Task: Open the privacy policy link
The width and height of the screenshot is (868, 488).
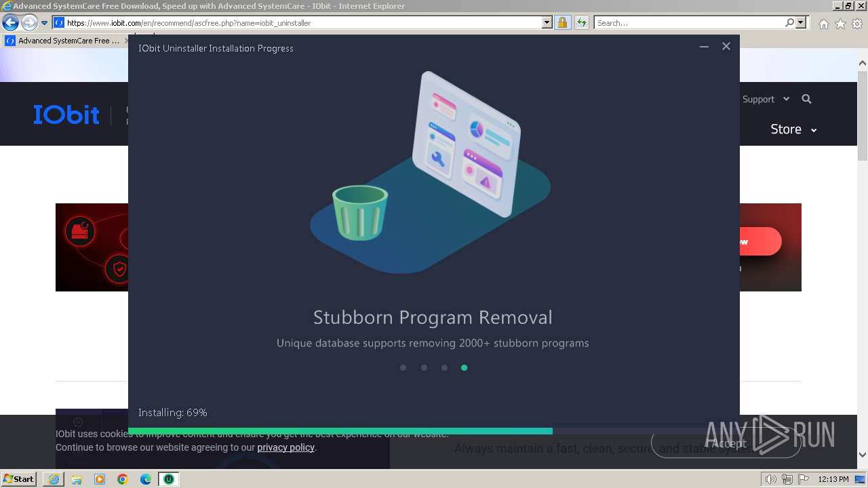Action: coord(285,447)
